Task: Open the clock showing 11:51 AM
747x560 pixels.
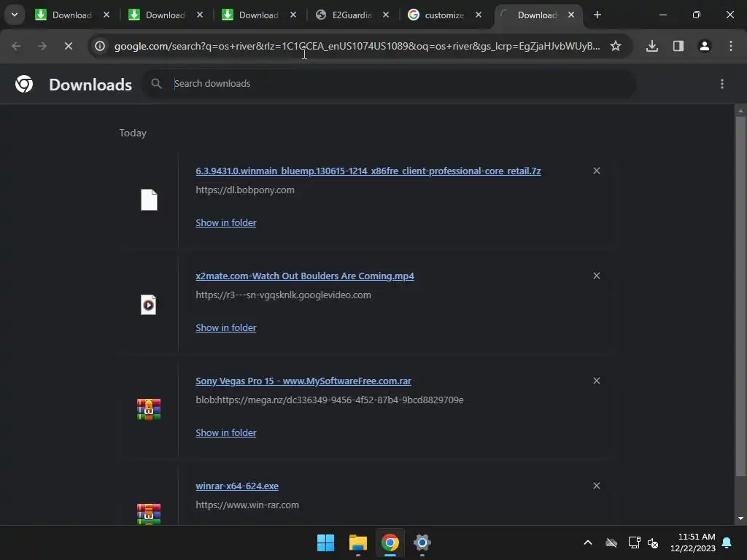Action: 693,542
